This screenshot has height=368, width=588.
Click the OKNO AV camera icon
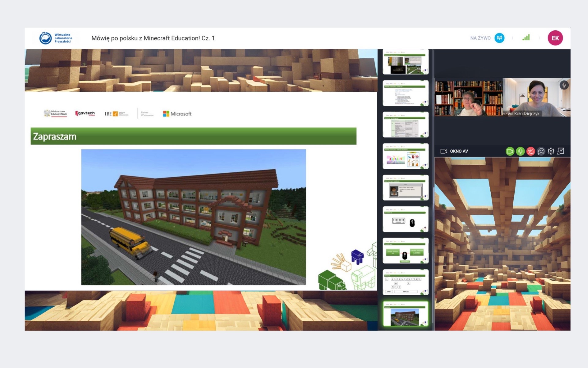click(x=443, y=151)
